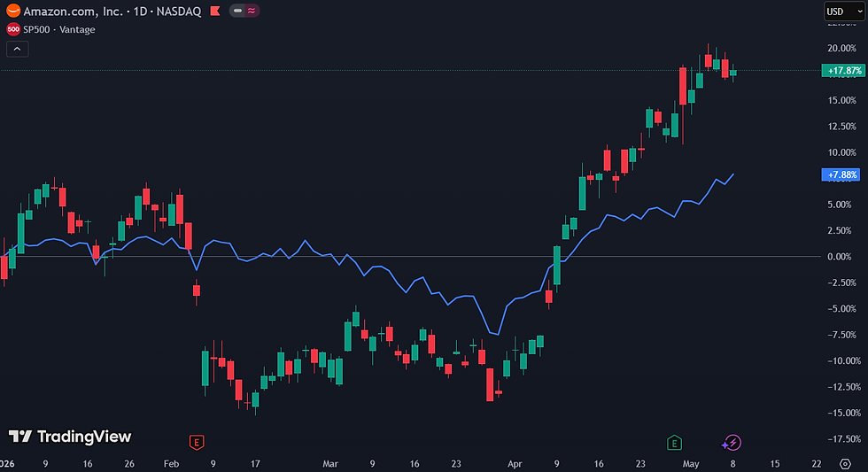
Task: Click the 15.00% axis label
Action: click(x=841, y=100)
